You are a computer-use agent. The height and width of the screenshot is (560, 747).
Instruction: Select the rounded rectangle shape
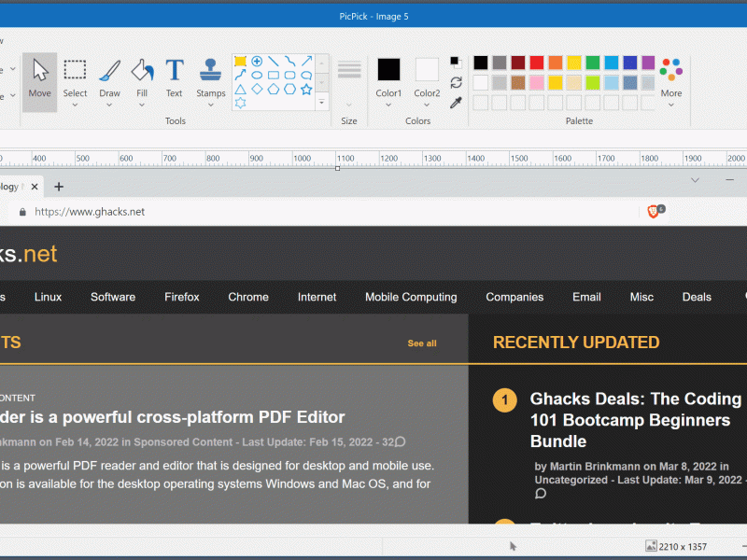click(x=289, y=76)
